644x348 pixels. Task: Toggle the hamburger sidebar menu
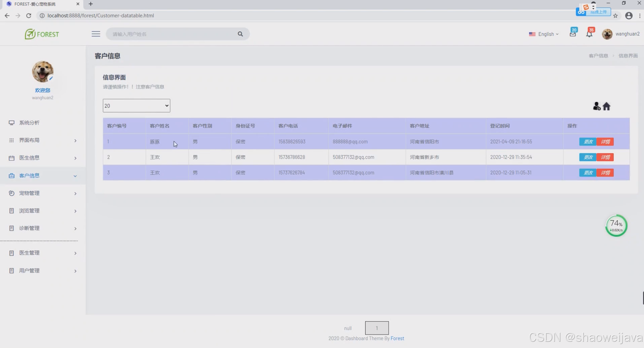96,34
